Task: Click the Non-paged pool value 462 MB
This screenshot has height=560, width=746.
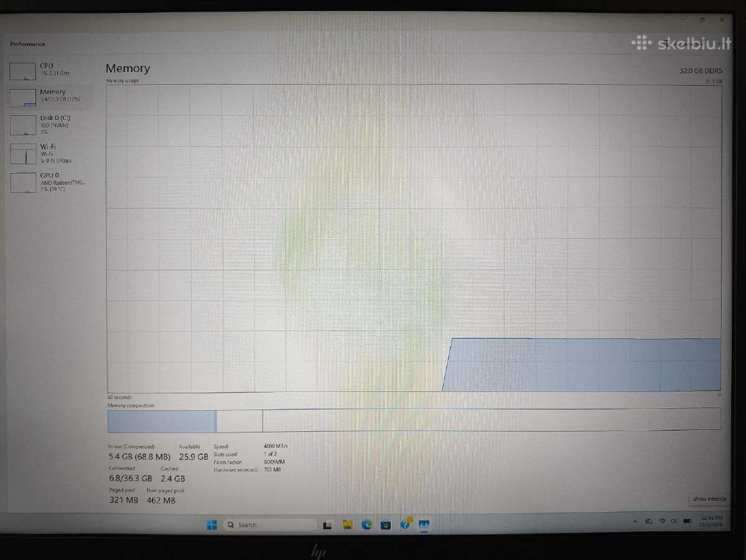Action: [161, 500]
